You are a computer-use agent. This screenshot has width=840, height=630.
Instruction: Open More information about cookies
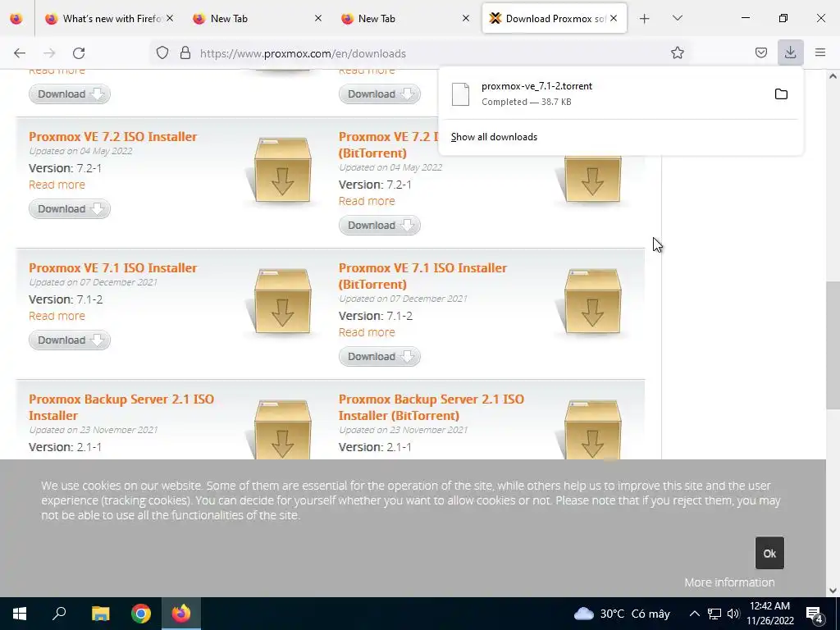pos(729,582)
